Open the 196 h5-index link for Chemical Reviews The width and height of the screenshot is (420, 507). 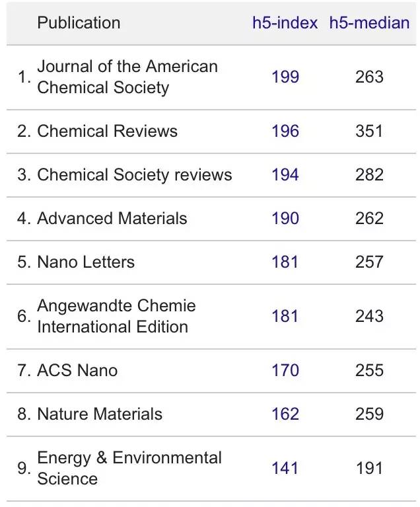tap(285, 132)
